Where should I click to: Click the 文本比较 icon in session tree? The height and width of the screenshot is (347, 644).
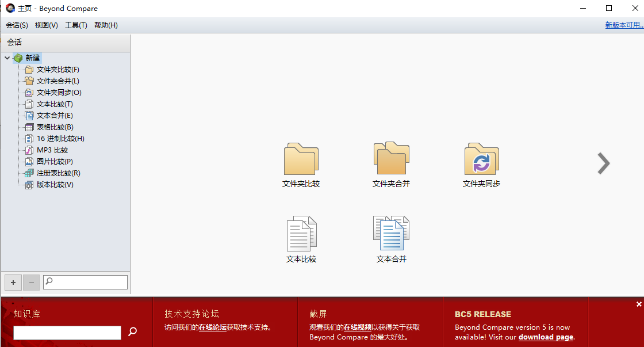pyautogui.click(x=29, y=104)
